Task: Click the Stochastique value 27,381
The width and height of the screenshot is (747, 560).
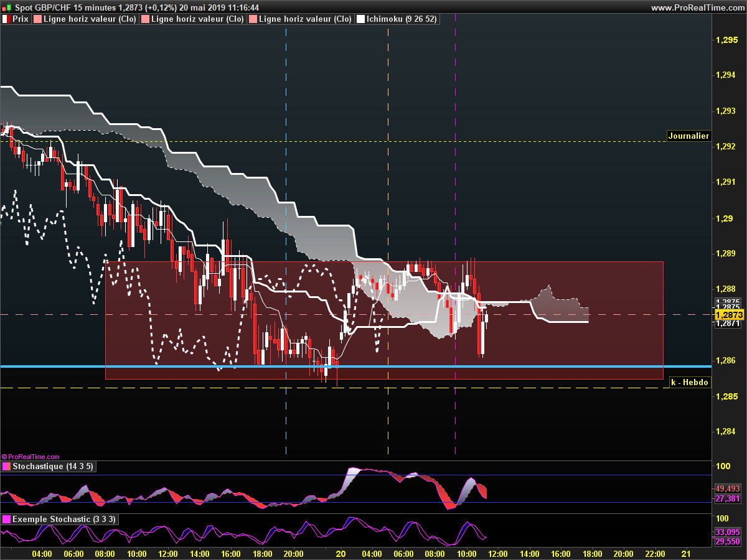Action: [727, 499]
